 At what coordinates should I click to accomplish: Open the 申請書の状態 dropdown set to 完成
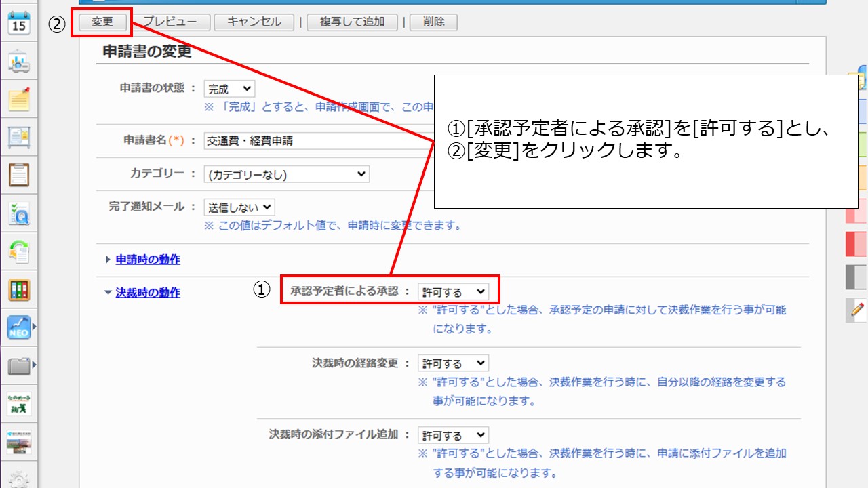(229, 88)
